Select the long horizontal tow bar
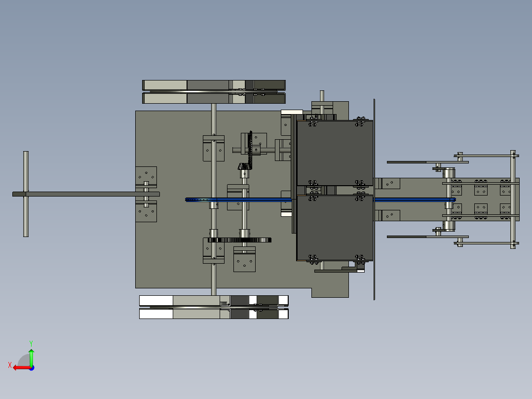The image size is (532, 399). click(86, 194)
